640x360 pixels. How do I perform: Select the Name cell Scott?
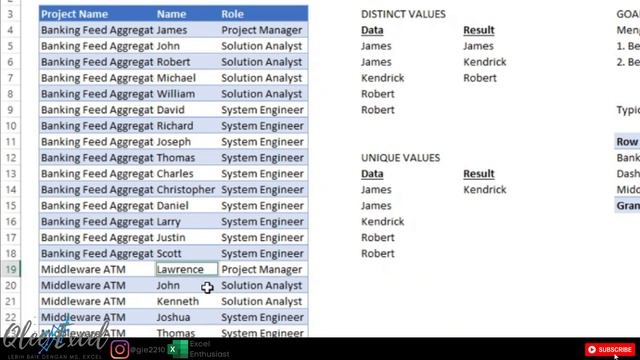[x=187, y=253]
